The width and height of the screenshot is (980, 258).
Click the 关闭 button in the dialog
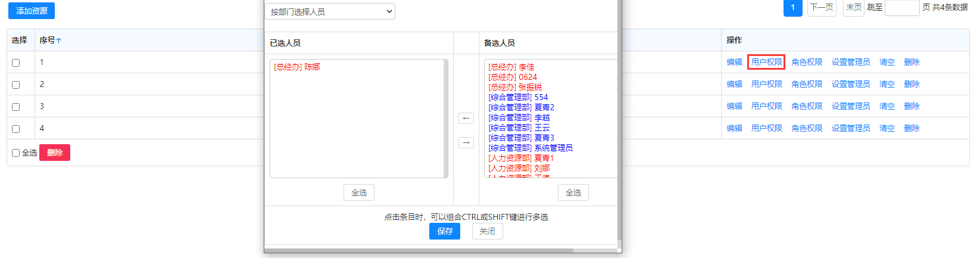pos(487,231)
